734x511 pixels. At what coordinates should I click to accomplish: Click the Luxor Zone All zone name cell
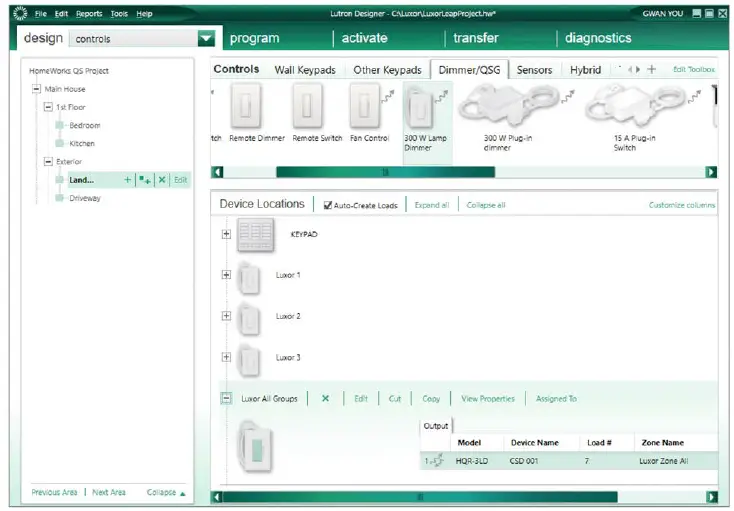(x=663, y=461)
